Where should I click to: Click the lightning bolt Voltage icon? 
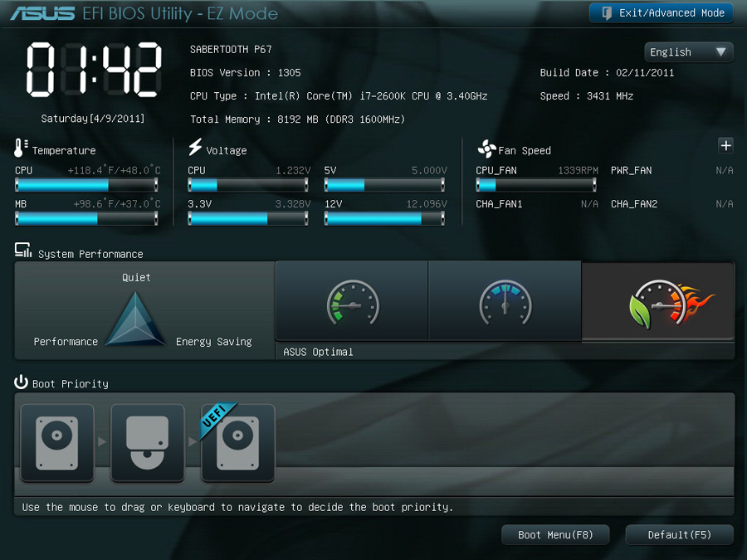196,148
